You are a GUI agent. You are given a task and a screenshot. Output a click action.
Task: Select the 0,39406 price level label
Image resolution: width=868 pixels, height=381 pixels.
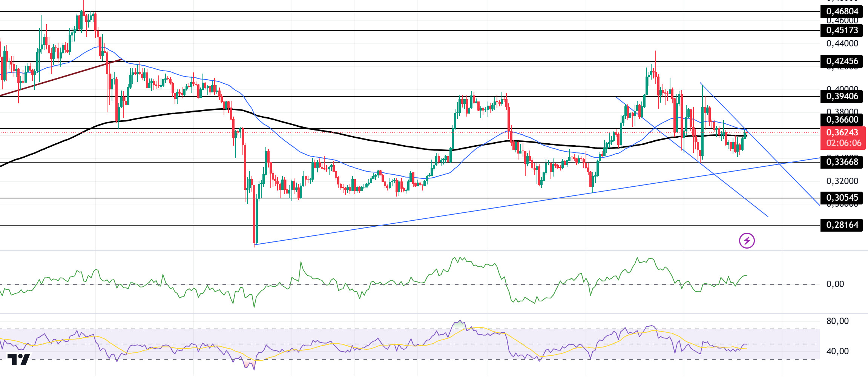coord(842,96)
